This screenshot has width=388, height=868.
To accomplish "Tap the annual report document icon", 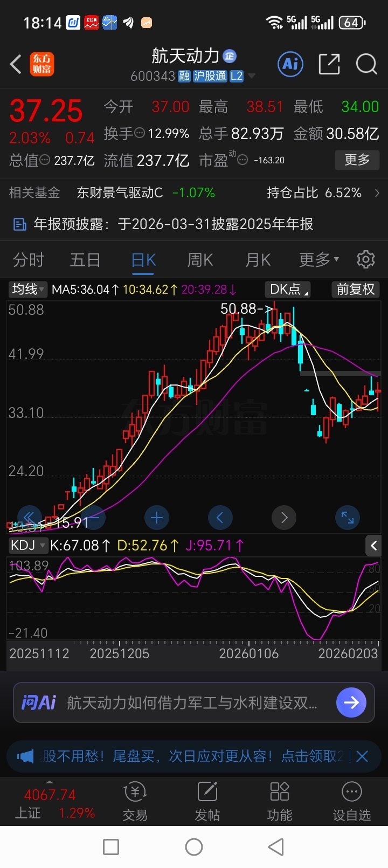I will click(x=19, y=224).
